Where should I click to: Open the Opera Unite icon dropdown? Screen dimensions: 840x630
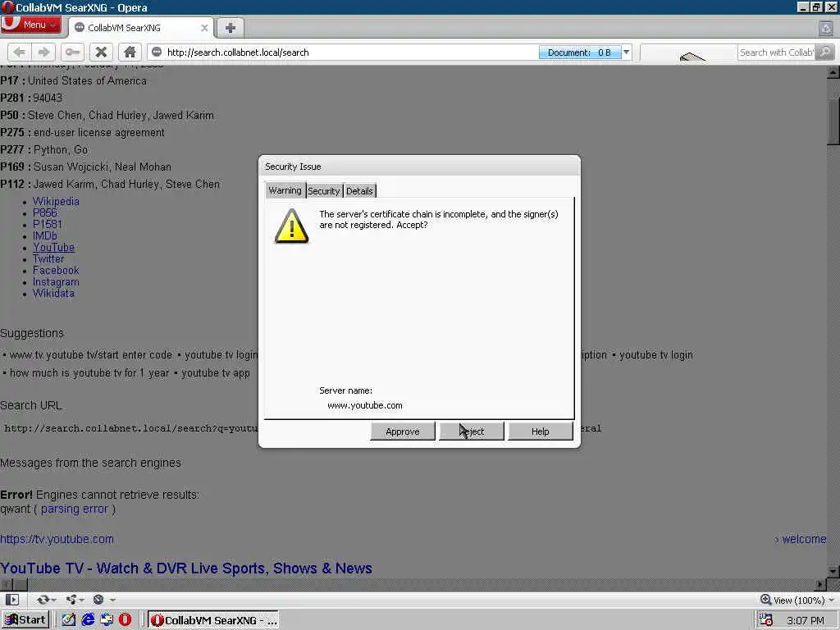75,600
